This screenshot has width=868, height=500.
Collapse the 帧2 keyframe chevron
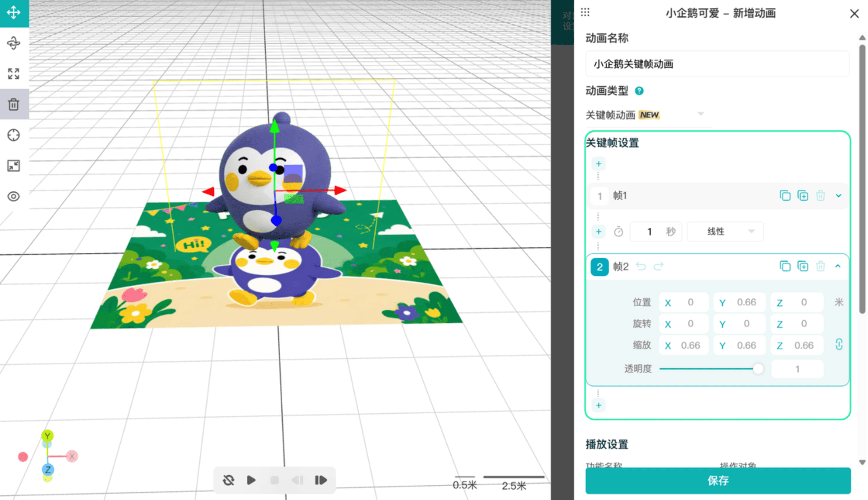pos(838,266)
